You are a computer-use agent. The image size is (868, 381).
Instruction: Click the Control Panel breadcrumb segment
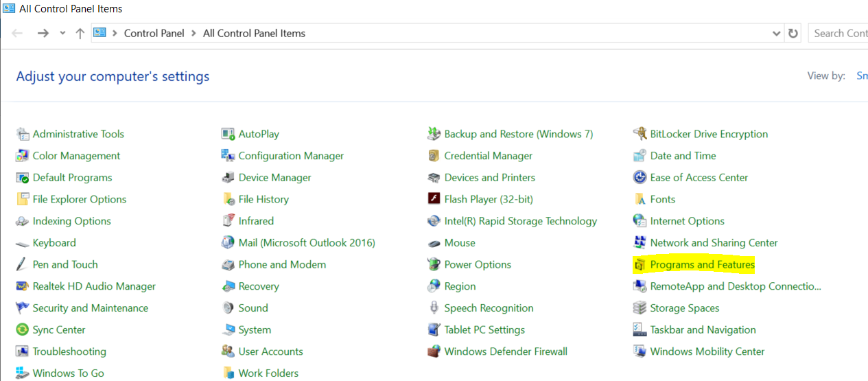[x=154, y=33]
